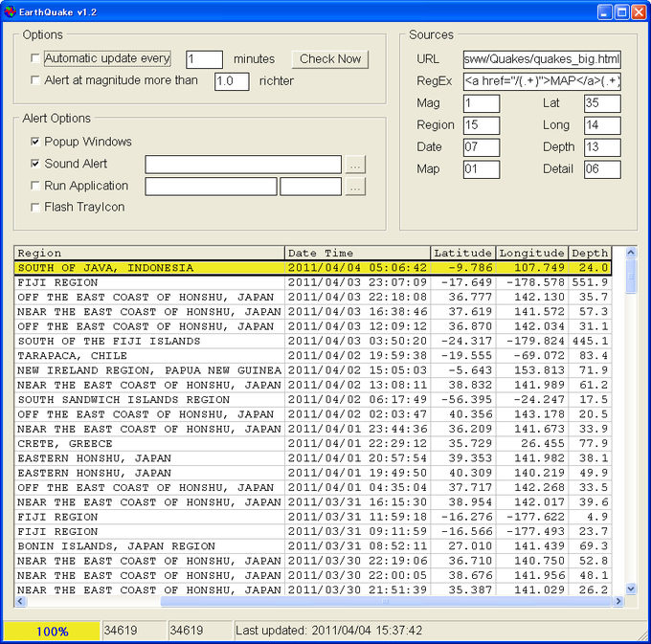
Task: Sort by the Date Time column header
Action: pos(357,253)
